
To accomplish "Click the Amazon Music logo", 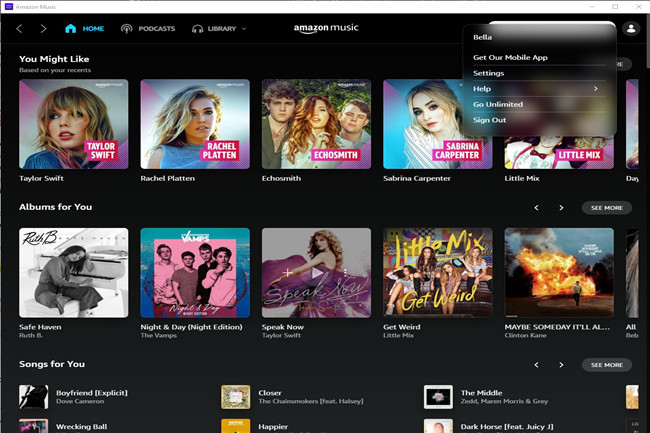I will (x=326, y=28).
